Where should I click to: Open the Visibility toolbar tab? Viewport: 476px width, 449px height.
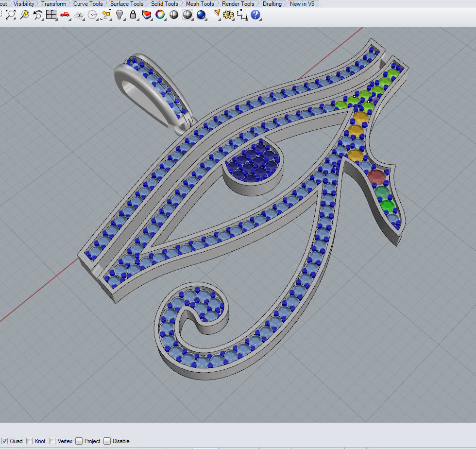(x=24, y=4)
